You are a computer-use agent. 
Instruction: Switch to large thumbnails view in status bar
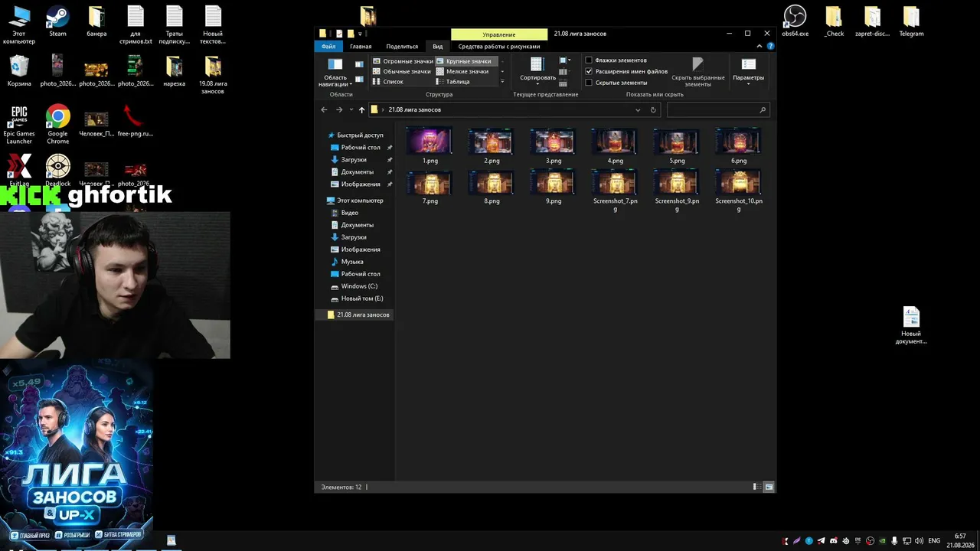(x=769, y=487)
